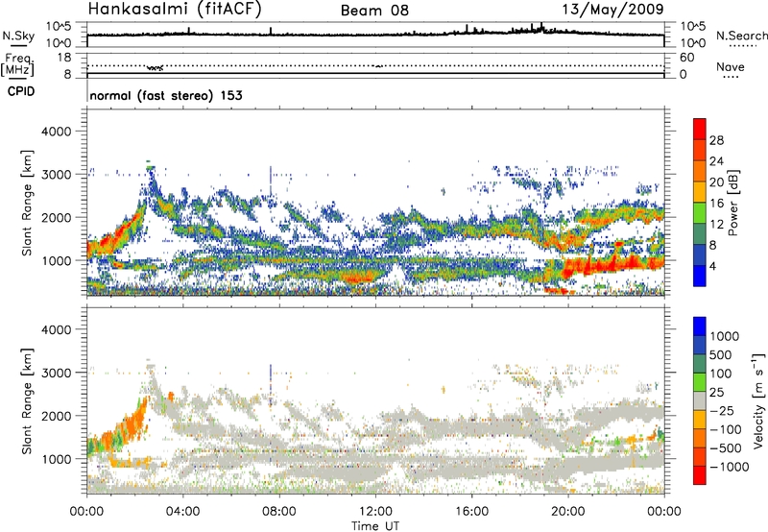Click the red bottom of the Velocity color bar
This screenshot has width=768, height=532.
pyautogui.click(x=700, y=475)
